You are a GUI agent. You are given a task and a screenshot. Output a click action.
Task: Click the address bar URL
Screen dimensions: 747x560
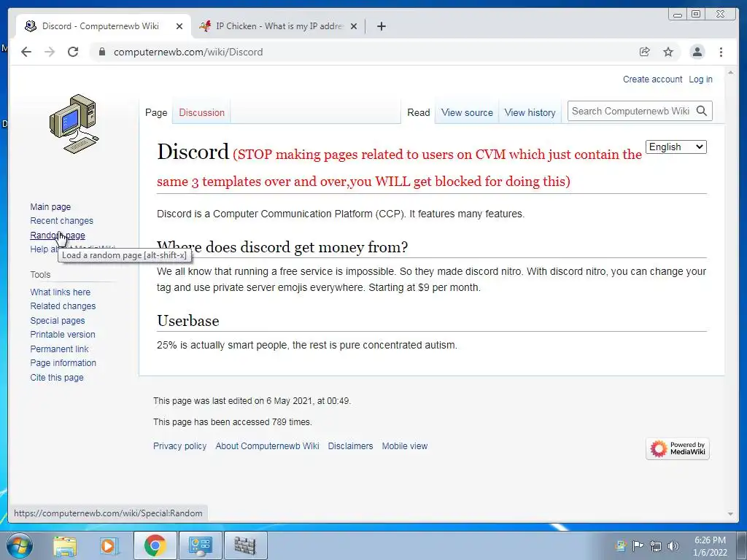coord(188,52)
